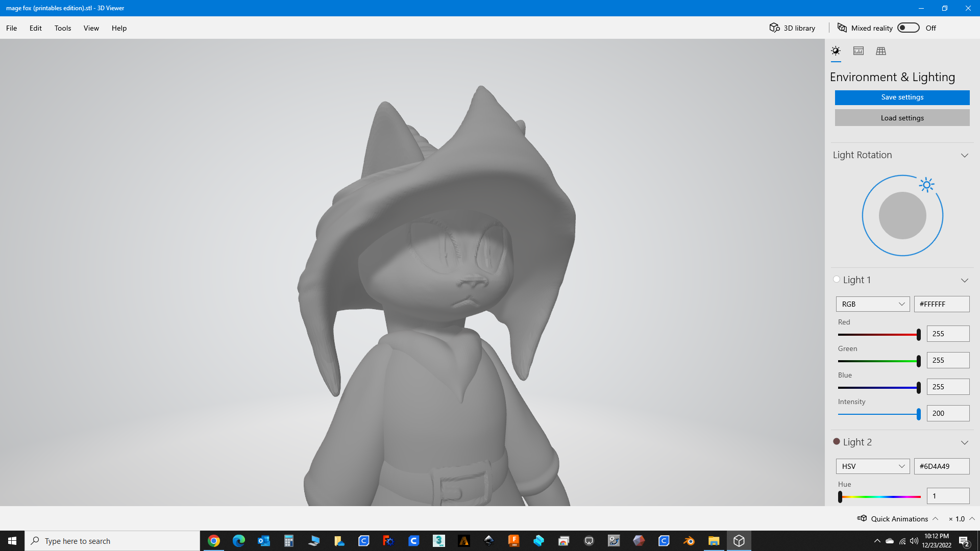Open the RGB color mode dropdown
This screenshot has width=980, height=551.
[873, 304]
